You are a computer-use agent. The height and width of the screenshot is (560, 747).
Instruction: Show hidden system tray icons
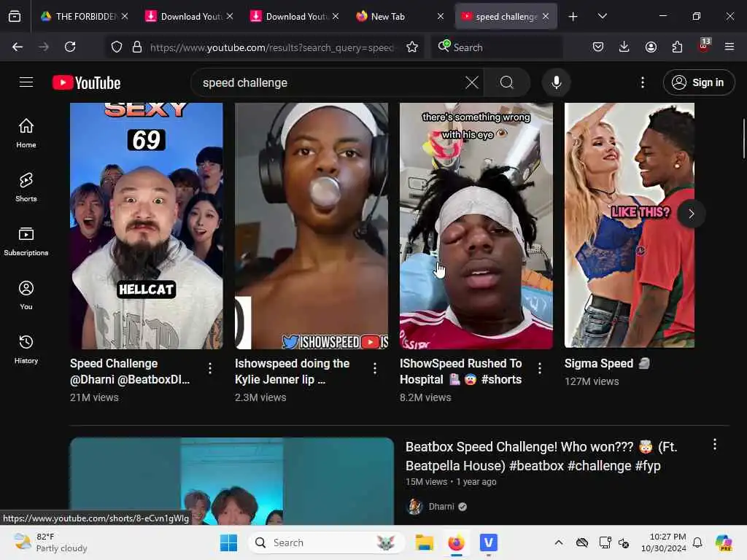click(x=559, y=542)
